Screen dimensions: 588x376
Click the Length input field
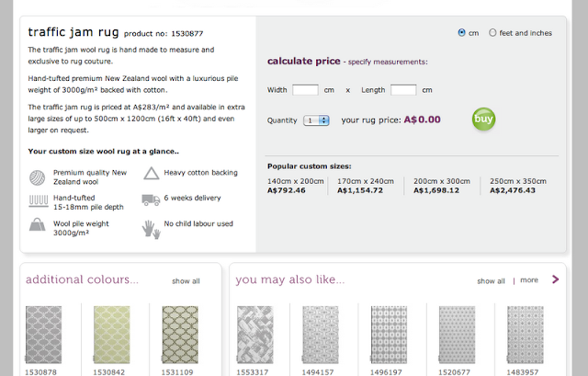point(403,90)
